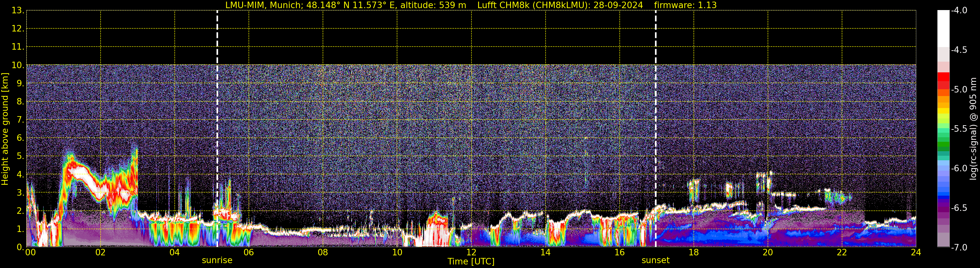Click the 1. tick label on the height axis
980x268 pixels.
click(20, 229)
